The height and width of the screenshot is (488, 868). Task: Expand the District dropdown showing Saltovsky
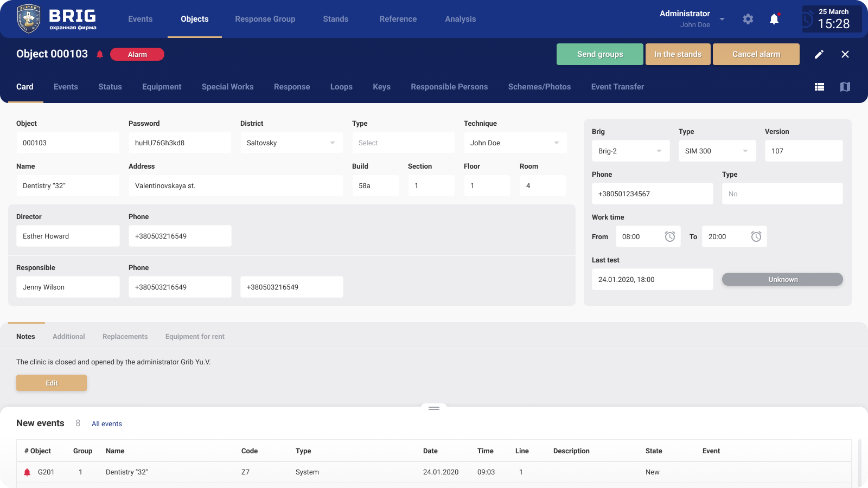click(333, 143)
